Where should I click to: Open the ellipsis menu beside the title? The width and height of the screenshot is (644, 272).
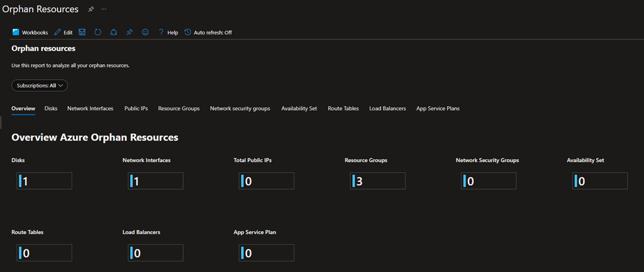104,9
